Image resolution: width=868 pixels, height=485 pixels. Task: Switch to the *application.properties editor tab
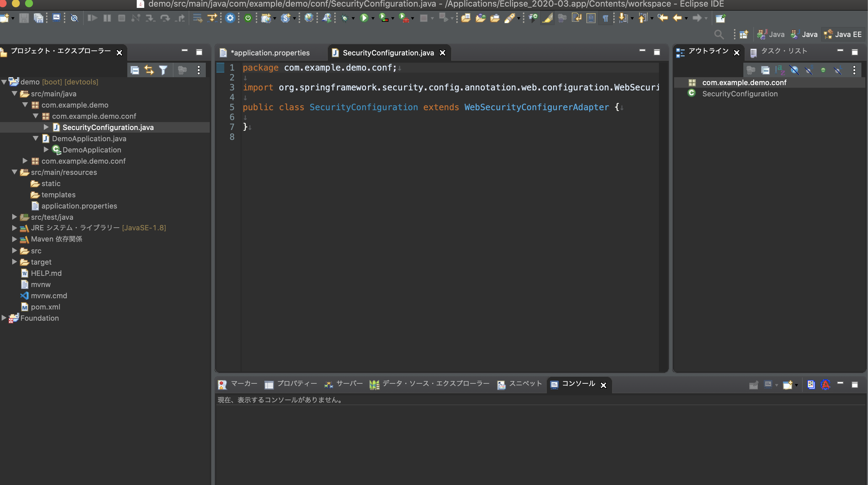point(269,53)
